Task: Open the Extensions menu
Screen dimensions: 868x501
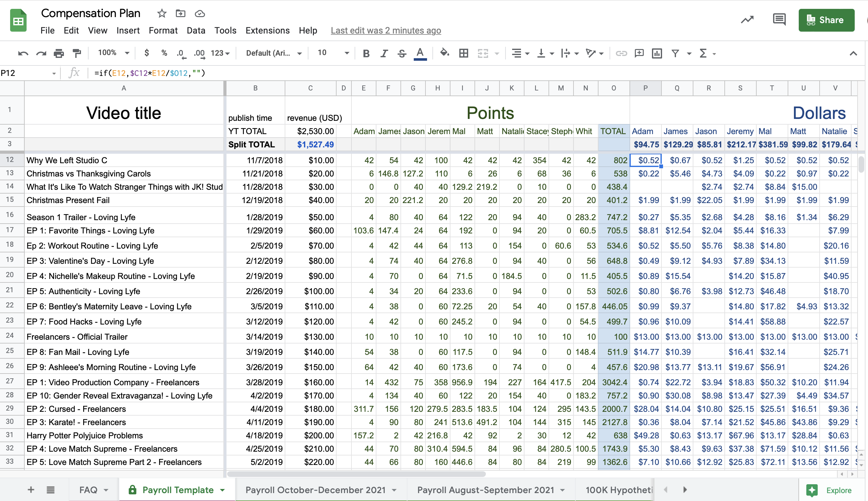Action: (x=267, y=30)
